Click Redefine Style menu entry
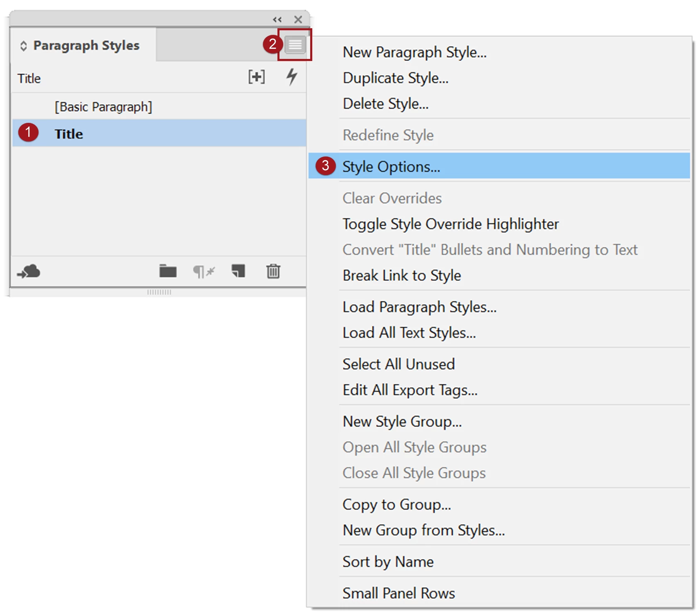Image resolution: width=700 pixels, height=615 pixels. [499, 135]
